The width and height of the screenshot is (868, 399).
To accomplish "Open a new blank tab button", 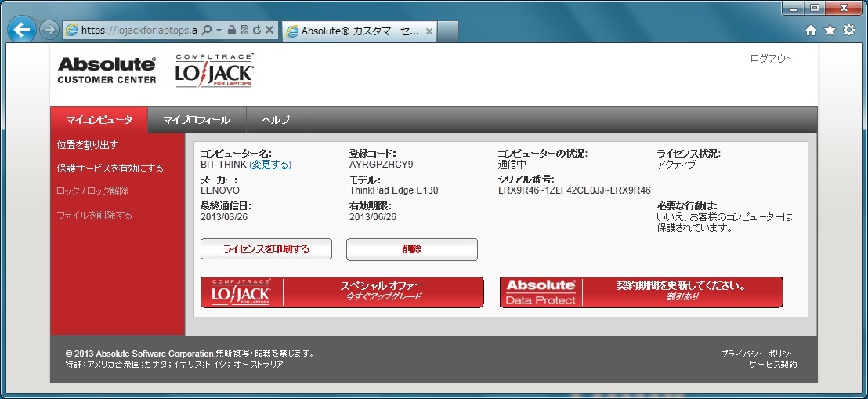I will (448, 31).
